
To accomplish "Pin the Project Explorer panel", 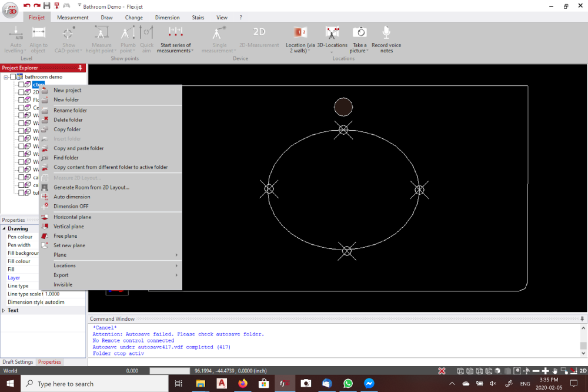I will 81,68.
